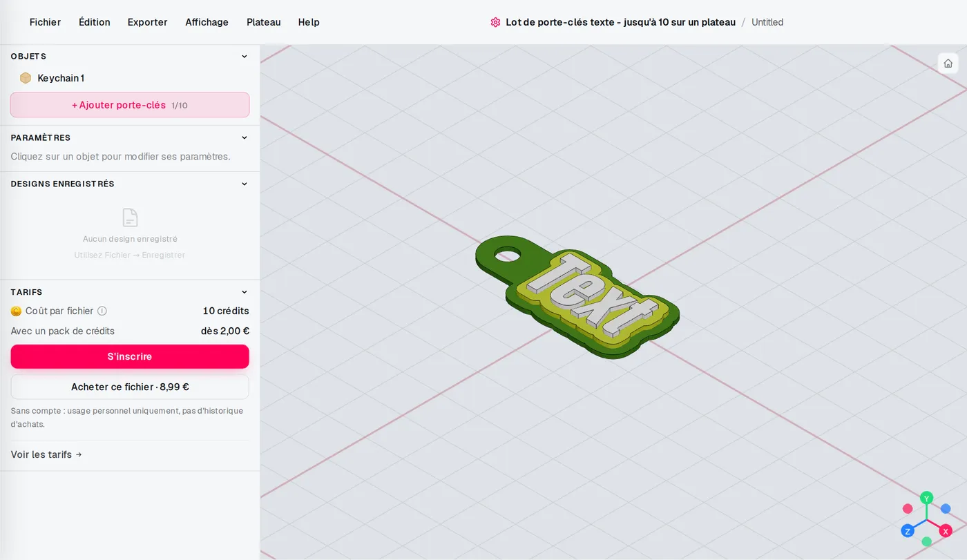Open the Fichier menu
Image resolution: width=967 pixels, height=560 pixels.
coord(45,22)
